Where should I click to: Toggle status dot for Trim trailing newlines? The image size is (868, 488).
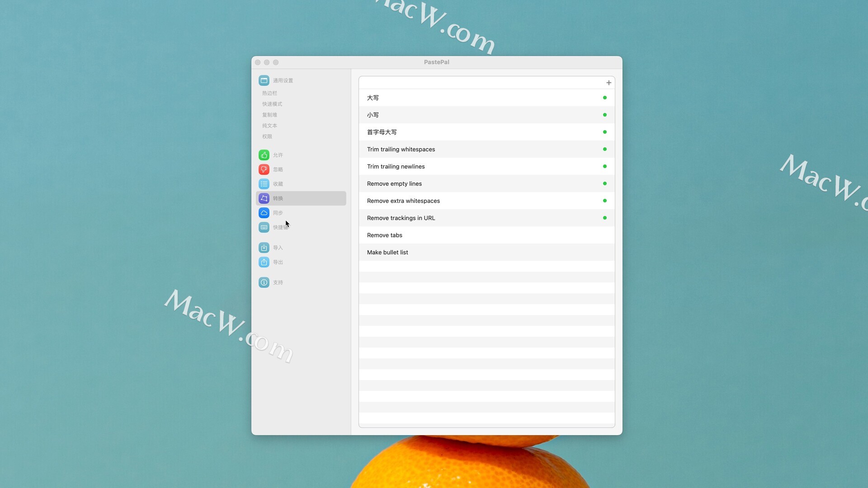605,166
